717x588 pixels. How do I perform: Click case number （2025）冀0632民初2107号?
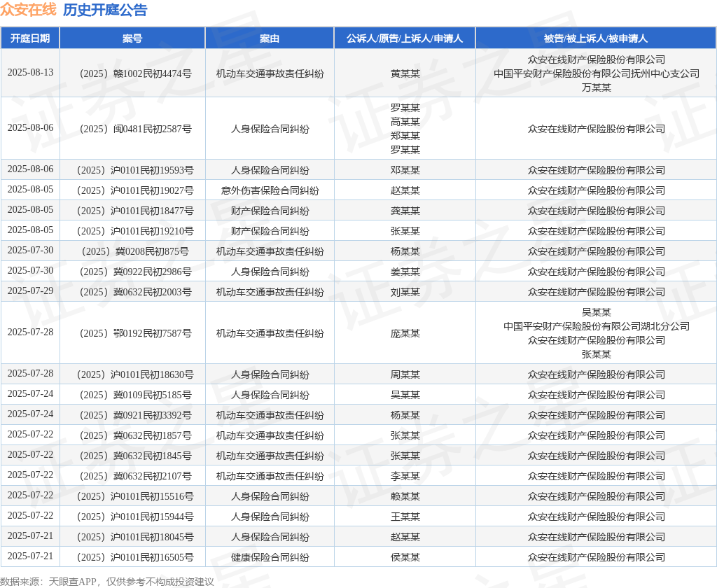coord(135,476)
